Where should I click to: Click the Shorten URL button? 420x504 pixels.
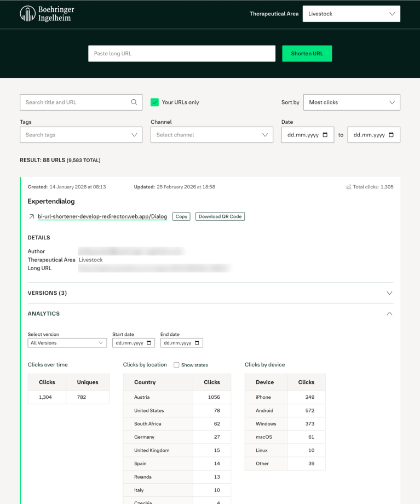[x=307, y=53]
